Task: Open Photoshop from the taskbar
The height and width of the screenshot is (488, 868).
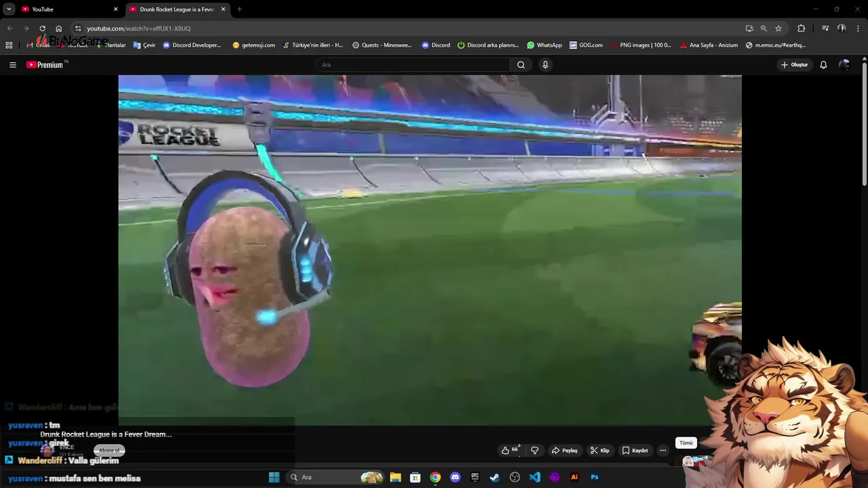Action: point(594,477)
